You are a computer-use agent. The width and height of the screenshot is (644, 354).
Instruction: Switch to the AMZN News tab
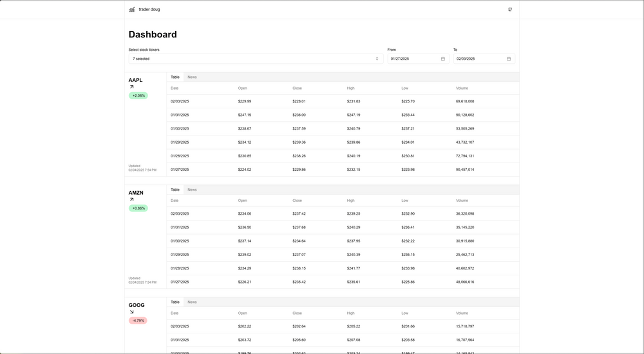pos(192,190)
